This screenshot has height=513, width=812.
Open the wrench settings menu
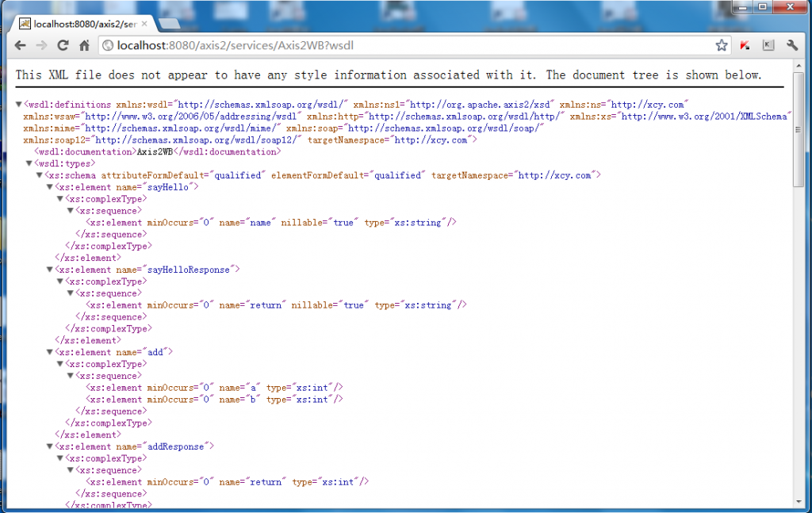[x=792, y=45]
